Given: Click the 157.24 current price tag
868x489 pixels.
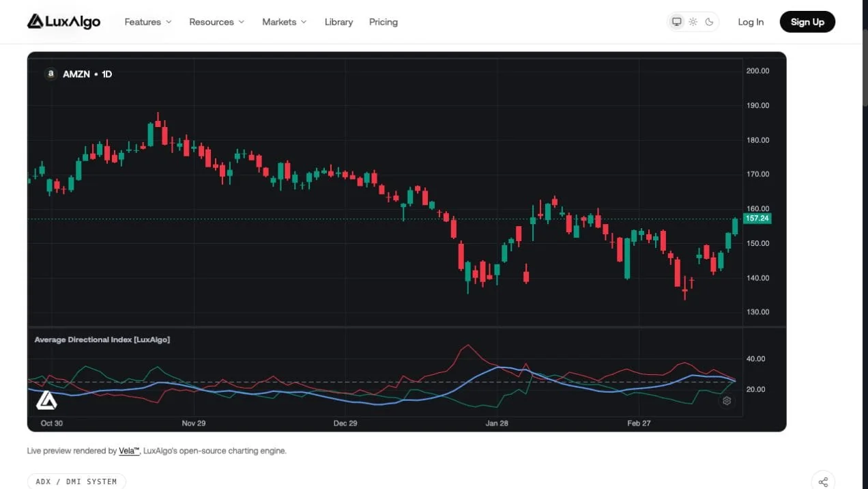Looking at the screenshot, I should [x=757, y=219].
